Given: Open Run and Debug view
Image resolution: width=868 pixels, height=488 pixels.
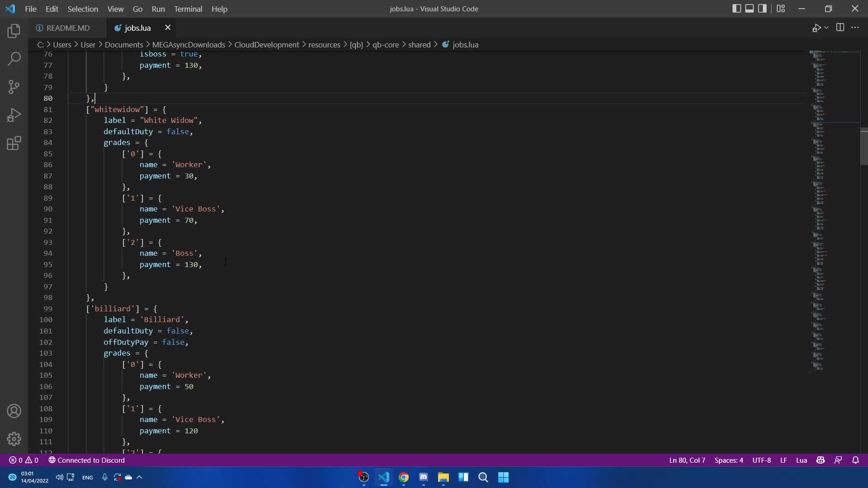Looking at the screenshot, I should (x=14, y=115).
